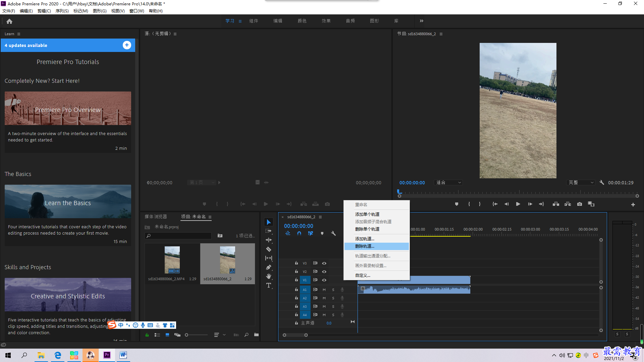Open the program zoom level dropdown 适合

448,183
